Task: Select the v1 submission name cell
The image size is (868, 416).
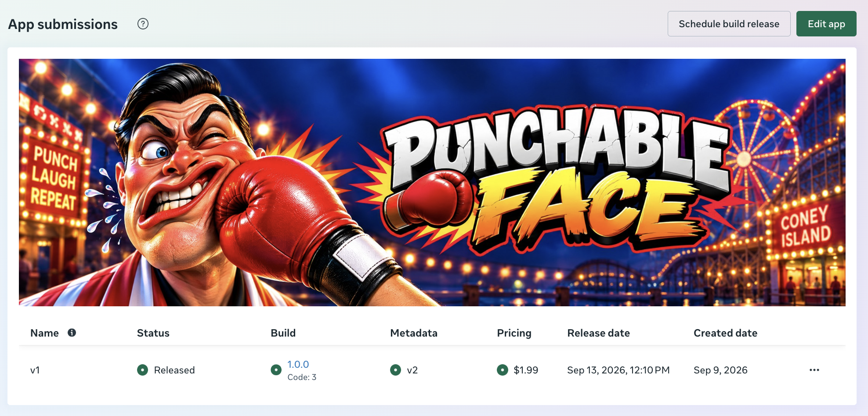Action: [35, 370]
